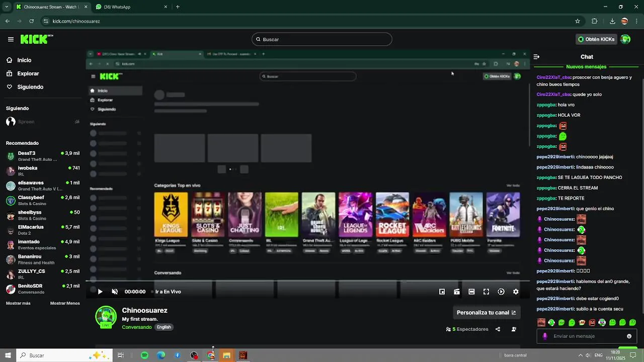The height and width of the screenshot is (362, 644).
Task: Unmute the stream audio
Action: [x=115, y=292]
